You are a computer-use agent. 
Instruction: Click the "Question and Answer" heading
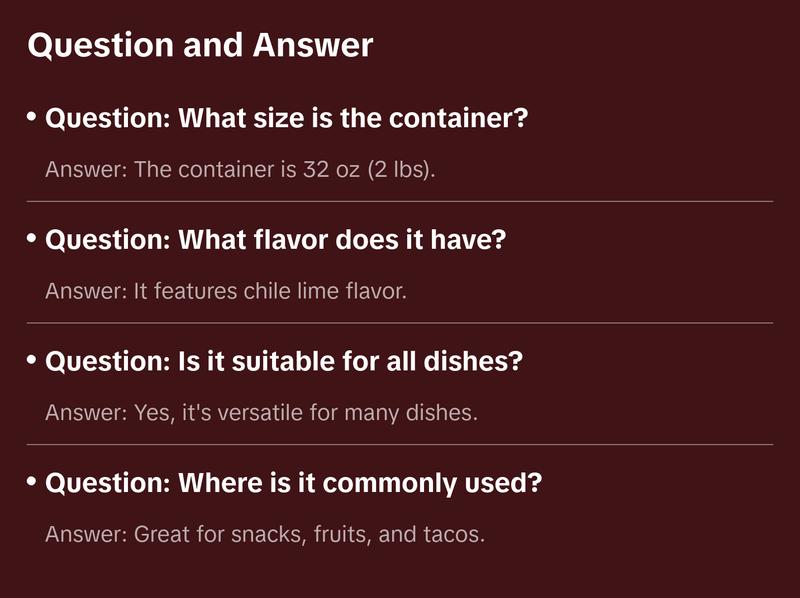200,45
